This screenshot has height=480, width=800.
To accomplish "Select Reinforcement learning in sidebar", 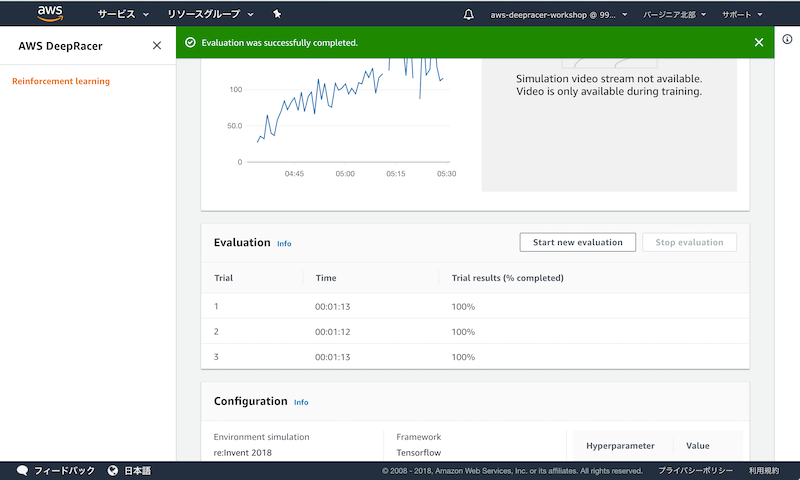I will pyautogui.click(x=61, y=81).
